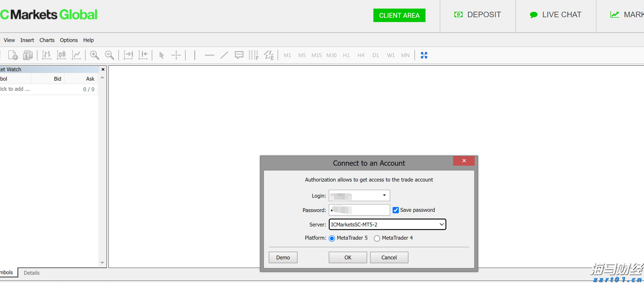This screenshot has width=644, height=283.
Task: Select the trendline drawing tool
Action: tap(224, 55)
